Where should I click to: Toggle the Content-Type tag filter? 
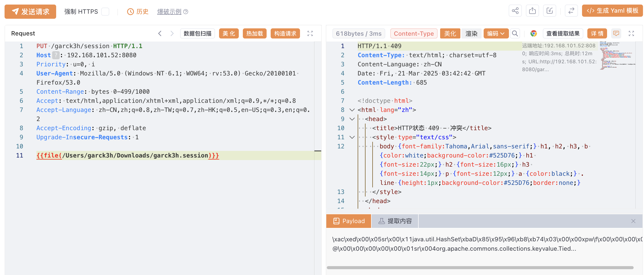414,33
